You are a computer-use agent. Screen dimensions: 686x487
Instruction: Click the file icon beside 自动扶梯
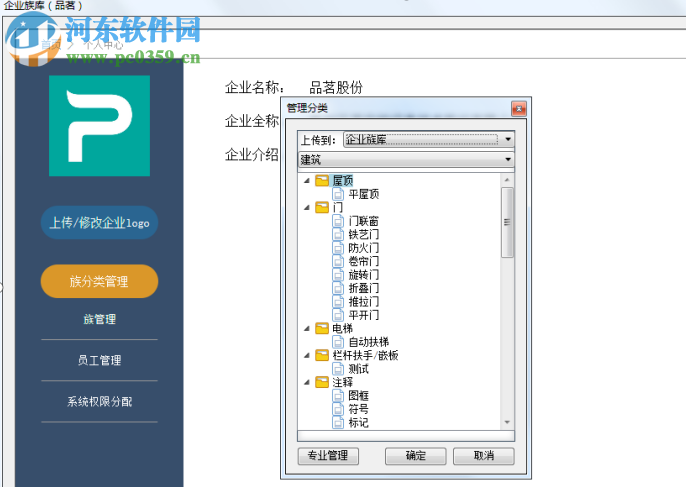tap(338, 342)
